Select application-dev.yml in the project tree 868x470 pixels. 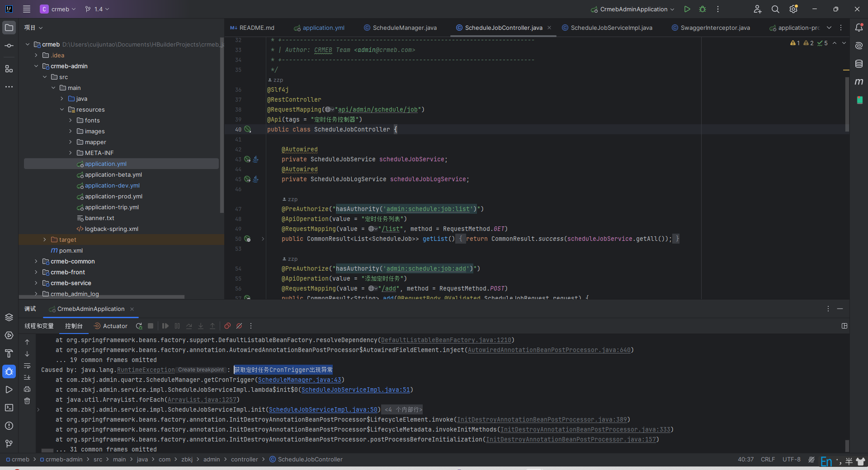pyautogui.click(x=112, y=186)
